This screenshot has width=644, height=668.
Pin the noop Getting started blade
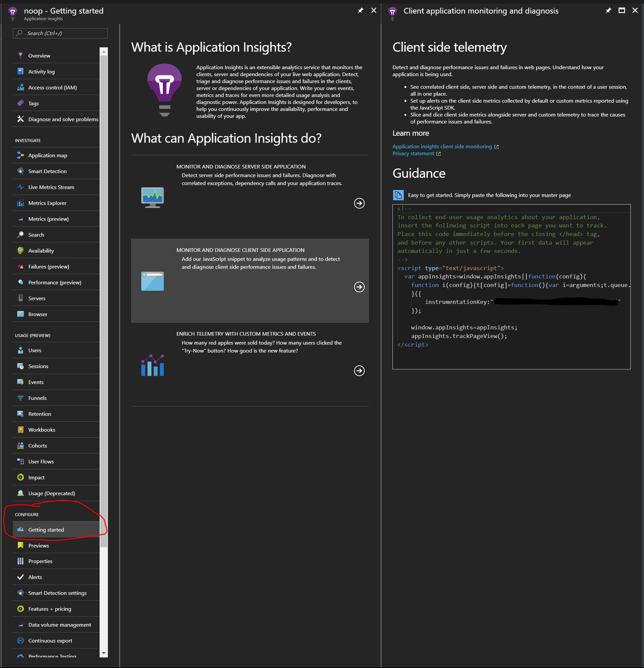[x=360, y=10]
